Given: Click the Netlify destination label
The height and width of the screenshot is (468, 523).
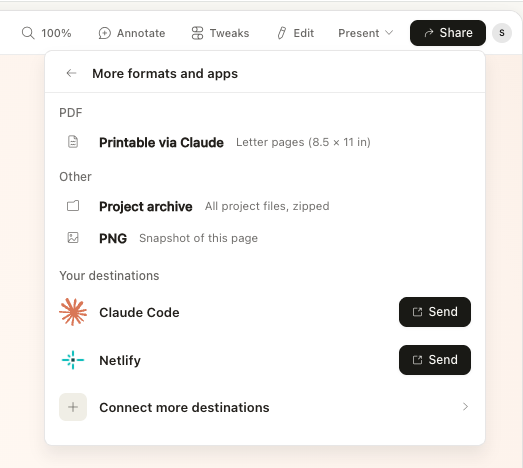Looking at the screenshot, I should 120,361.
